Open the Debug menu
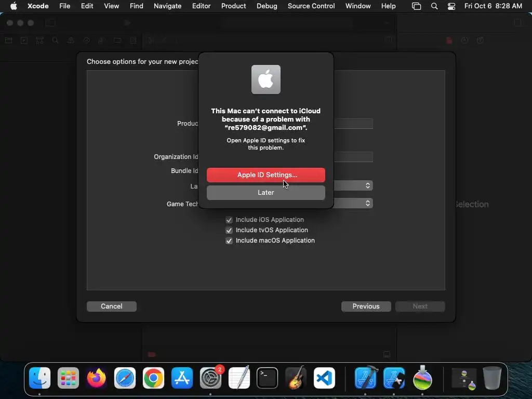 pyautogui.click(x=267, y=6)
